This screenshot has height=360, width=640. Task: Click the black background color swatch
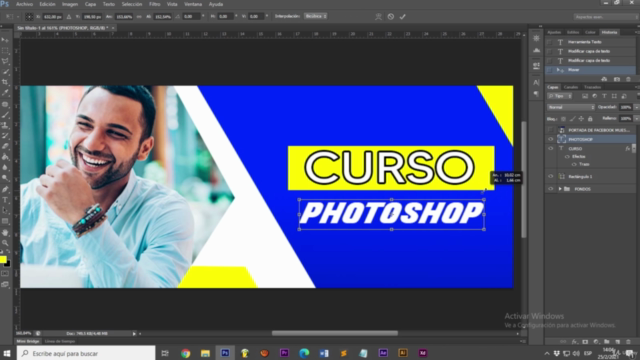click(x=7, y=264)
